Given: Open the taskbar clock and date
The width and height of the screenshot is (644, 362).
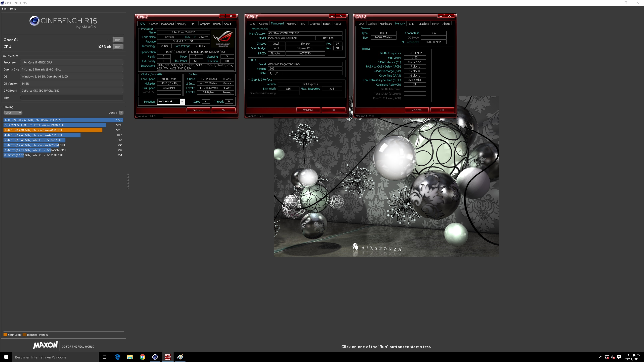Looking at the screenshot, I should pyautogui.click(x=632, y=357).
